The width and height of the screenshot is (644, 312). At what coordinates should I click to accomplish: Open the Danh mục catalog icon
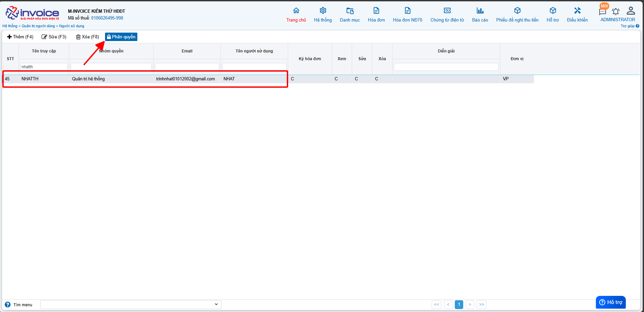[x=350, y=11]
